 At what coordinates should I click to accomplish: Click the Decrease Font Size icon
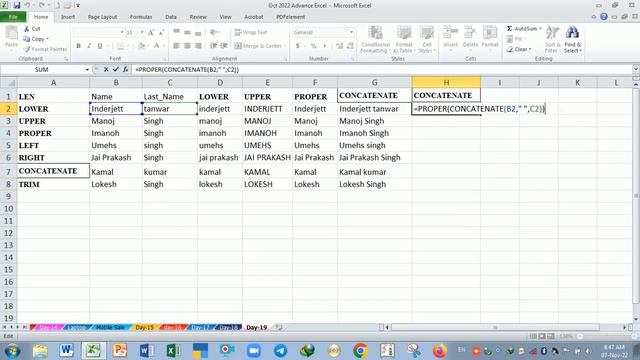click(161, 32)
